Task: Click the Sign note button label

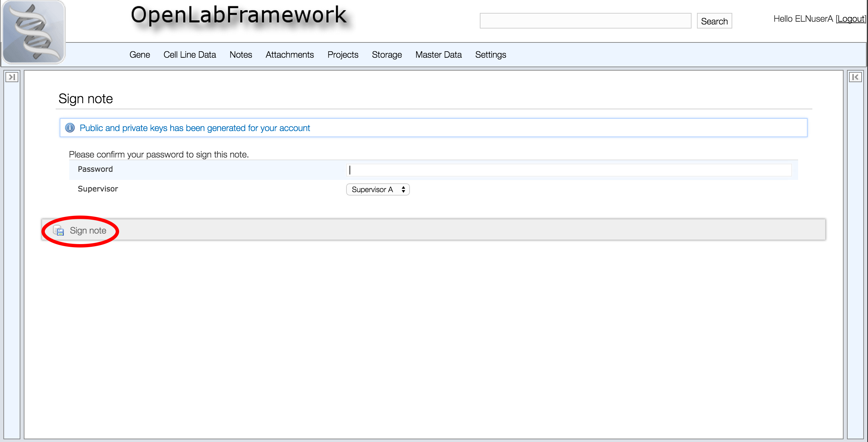Action: click(88, 231)
